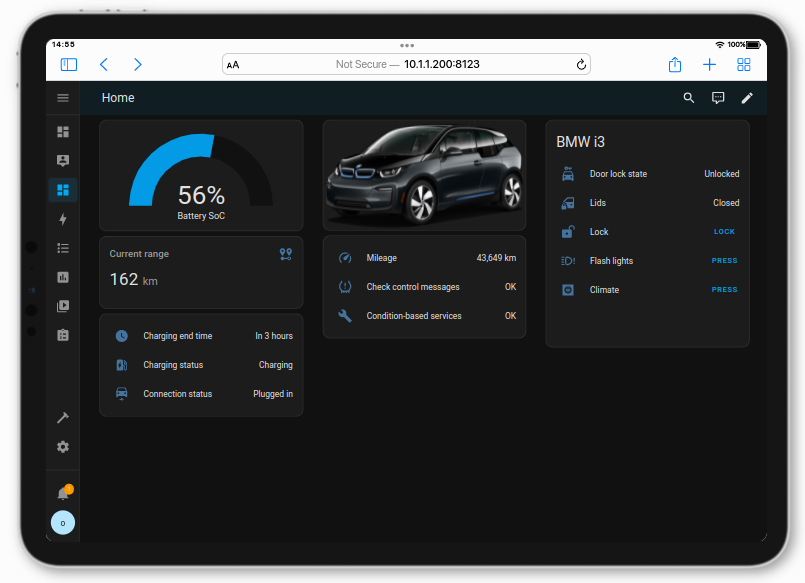The height and width of the screenshot is (583, 805).
Task: Open a new tab with plus icon
Action: [710, 65]
